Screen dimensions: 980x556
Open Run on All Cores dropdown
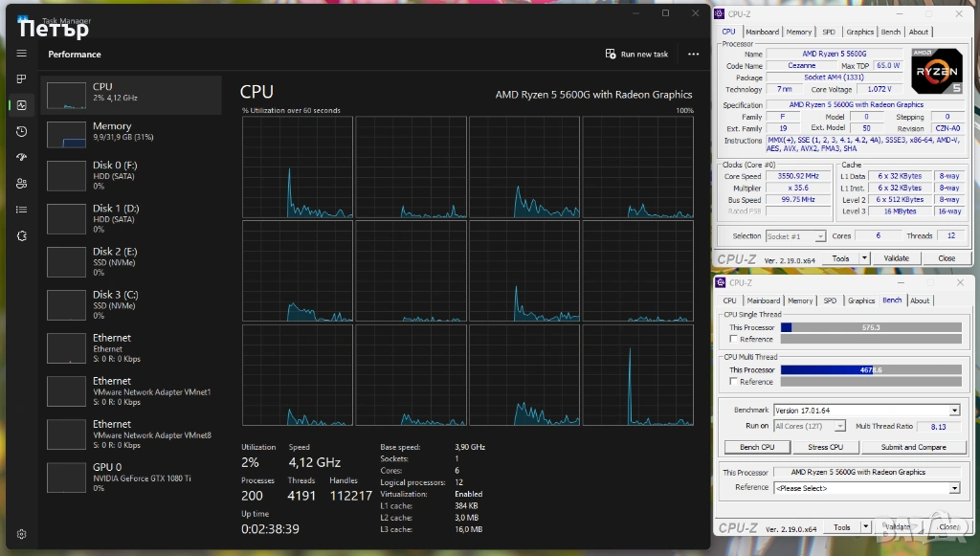pos(810,426)
